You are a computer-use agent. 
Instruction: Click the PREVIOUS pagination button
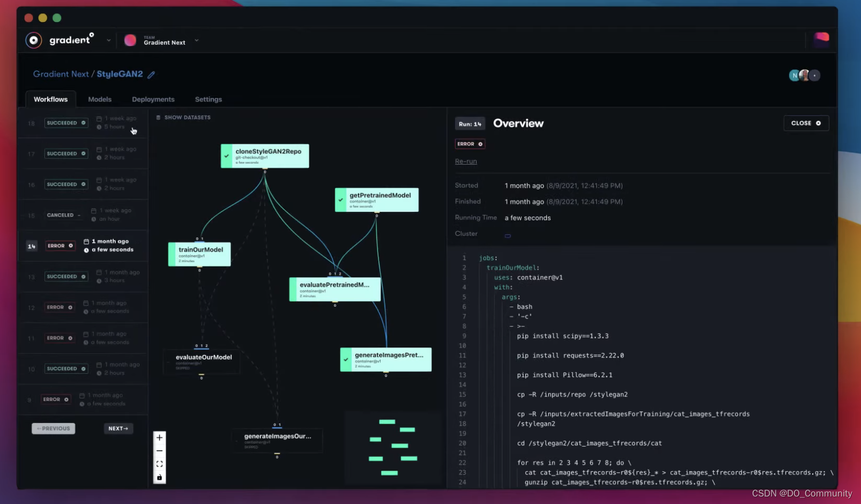[x=54, y=428]
